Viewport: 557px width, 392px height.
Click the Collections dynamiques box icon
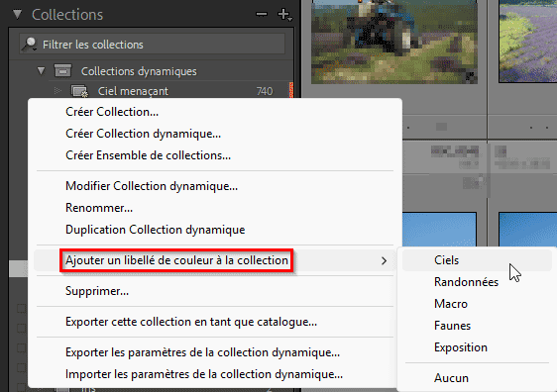[62, 70]
